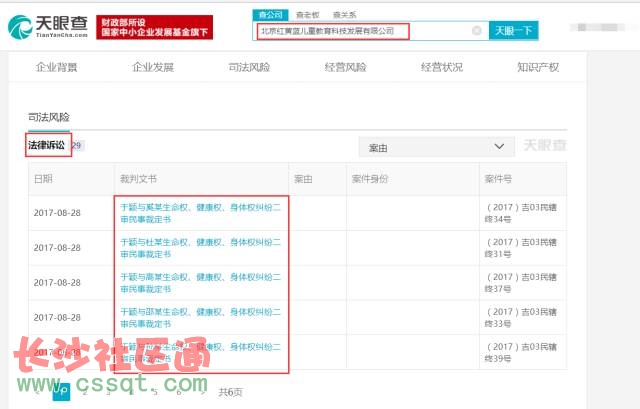Screen dimensions: 640x409
Task: Open the 于颖与高某 judgment document link
Action: tap(200, 282)
